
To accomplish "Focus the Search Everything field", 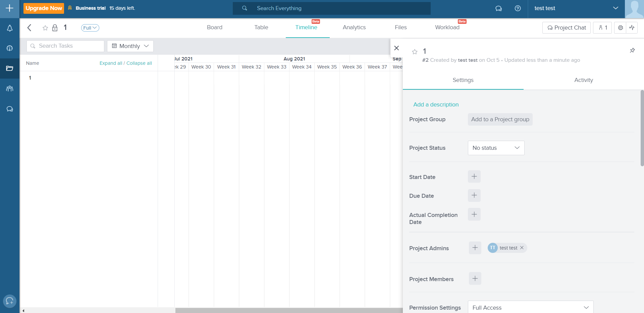I will [x=332, y=8].
